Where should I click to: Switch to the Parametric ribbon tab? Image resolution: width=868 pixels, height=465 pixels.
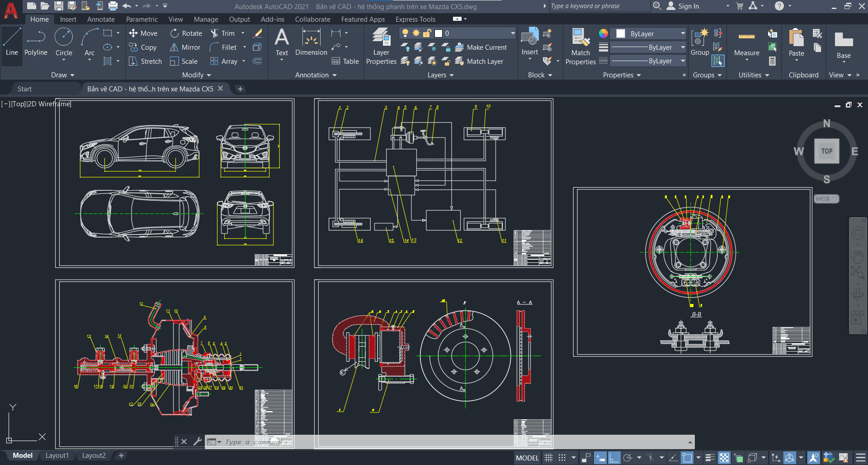click(142, 19)
